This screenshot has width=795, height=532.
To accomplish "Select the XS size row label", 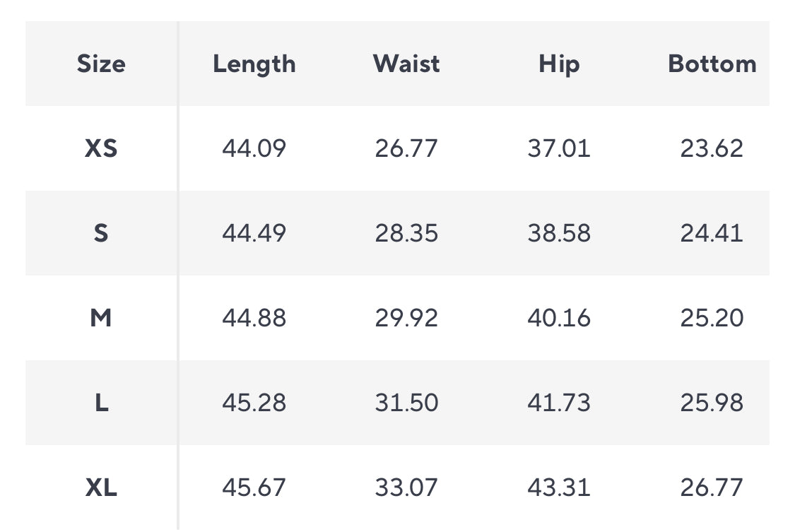I will (101, 148).
